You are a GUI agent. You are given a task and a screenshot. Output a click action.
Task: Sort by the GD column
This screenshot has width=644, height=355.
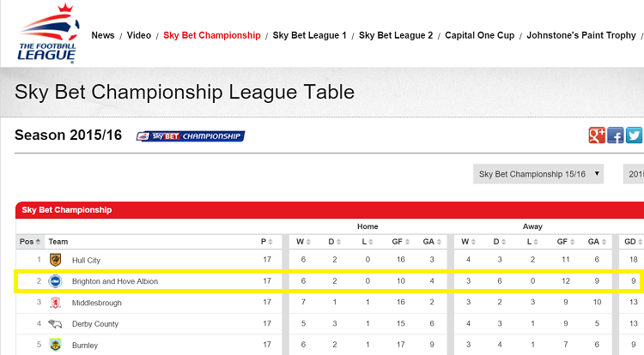(x=633, y=242)
